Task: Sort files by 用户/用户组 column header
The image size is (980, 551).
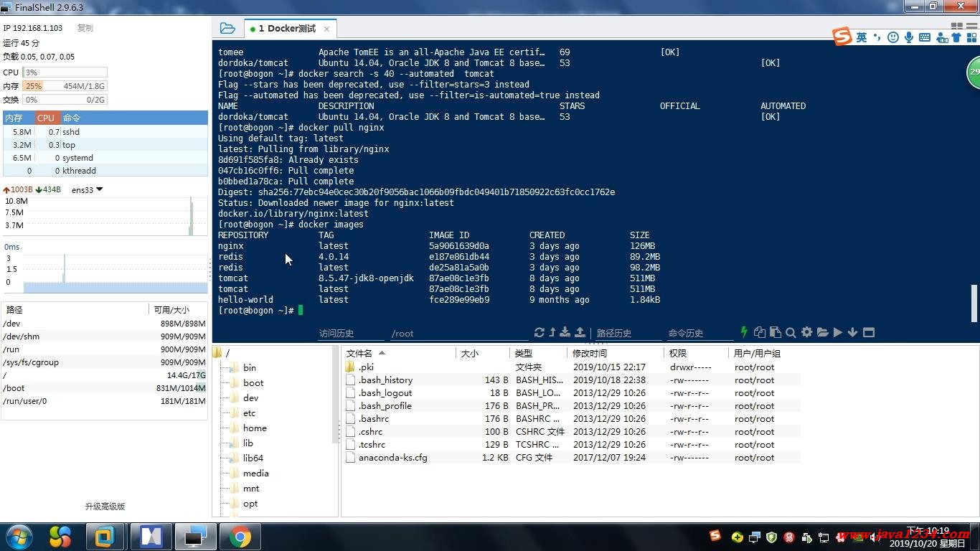Action: tap(764, 353)
